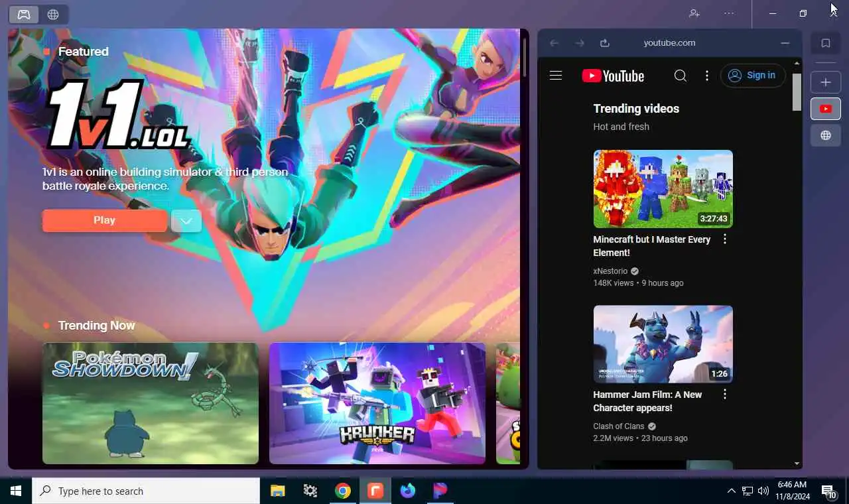
Task: Click the Sign in button on YouTube
Action: click(x=753, y=76)
